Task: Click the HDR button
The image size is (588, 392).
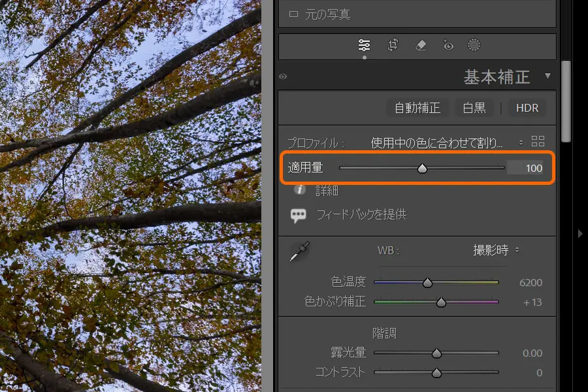Action: (527, 108)
